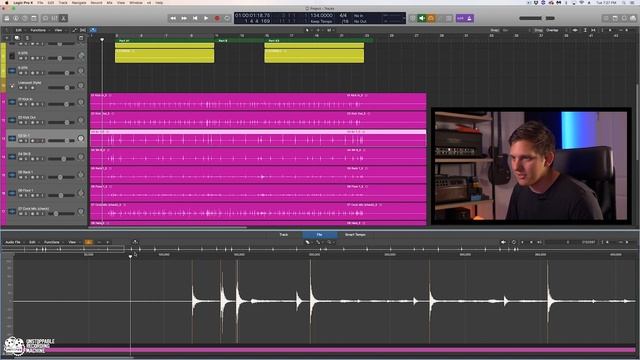640x360 pixels.
Task: Rewind the transport
Action: [x=173, y=18]
